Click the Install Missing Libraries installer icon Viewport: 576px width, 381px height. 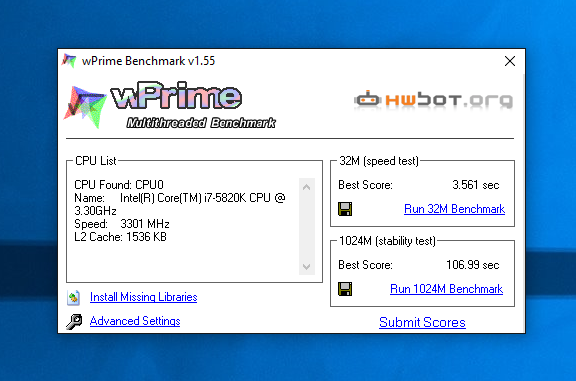[73, 297]
